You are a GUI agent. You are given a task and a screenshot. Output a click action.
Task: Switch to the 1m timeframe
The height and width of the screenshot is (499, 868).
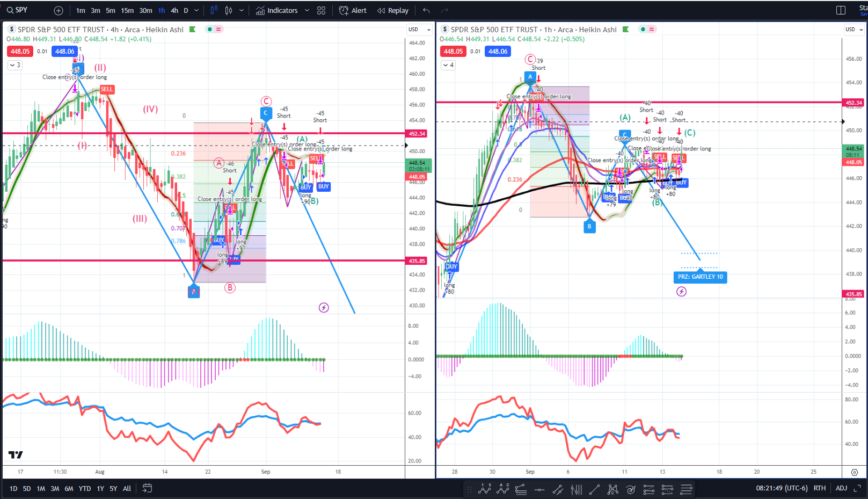81,11
